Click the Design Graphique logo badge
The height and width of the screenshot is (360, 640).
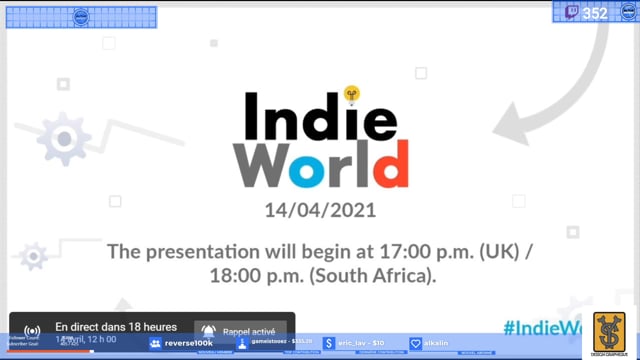pos(609,334)
